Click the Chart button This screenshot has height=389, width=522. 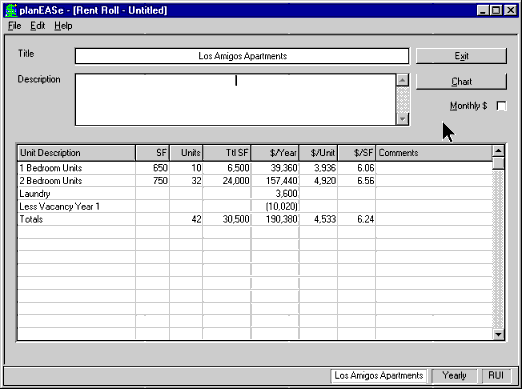461,82
